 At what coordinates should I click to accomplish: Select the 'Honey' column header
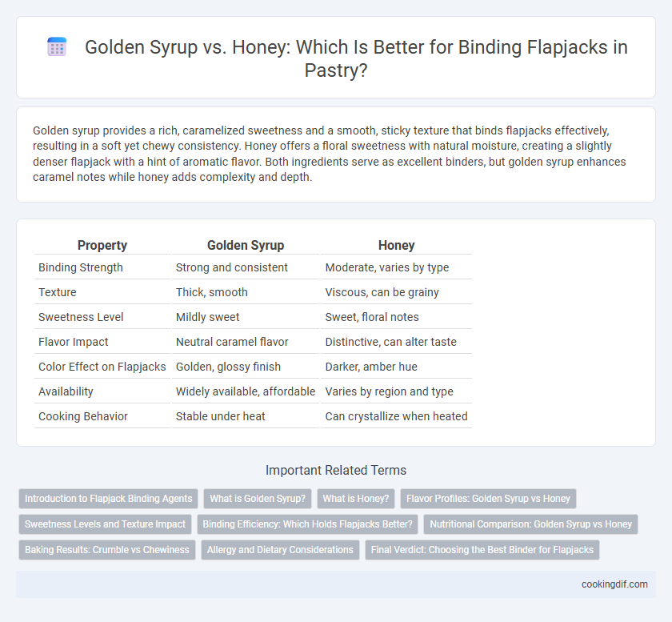(x=396, y=245)
